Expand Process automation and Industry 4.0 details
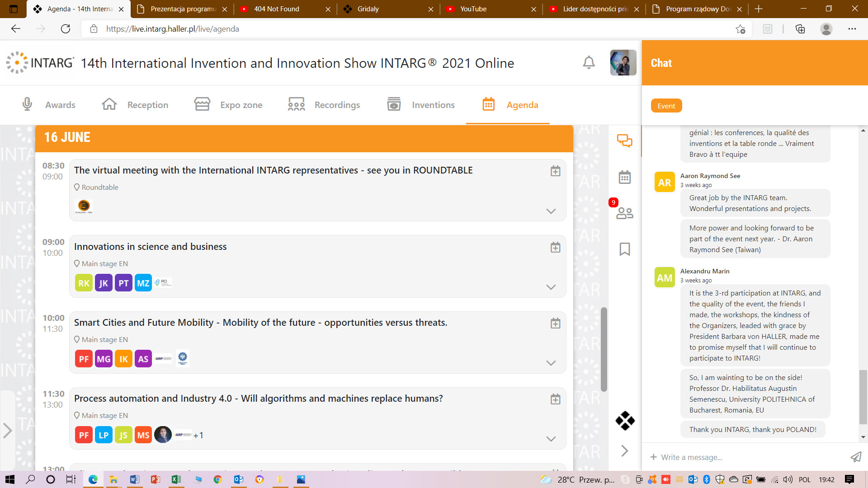Image resolution: width=868 pixels, height=488 pixels. [551, 439]
